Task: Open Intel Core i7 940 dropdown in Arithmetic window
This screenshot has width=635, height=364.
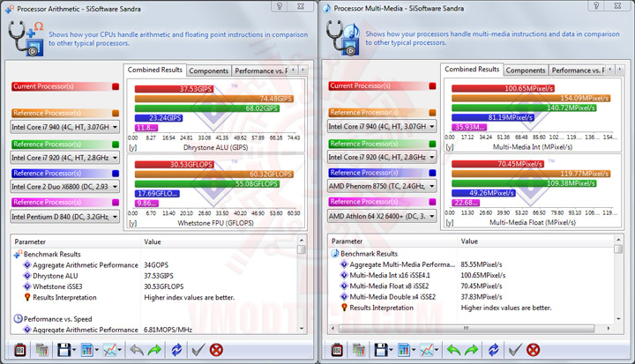Action: coord(64,127)
